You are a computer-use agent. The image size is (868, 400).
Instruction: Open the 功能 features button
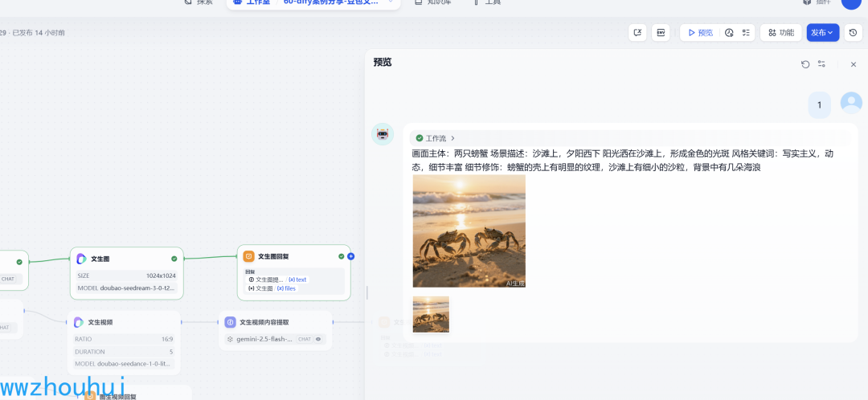(780, 33)
